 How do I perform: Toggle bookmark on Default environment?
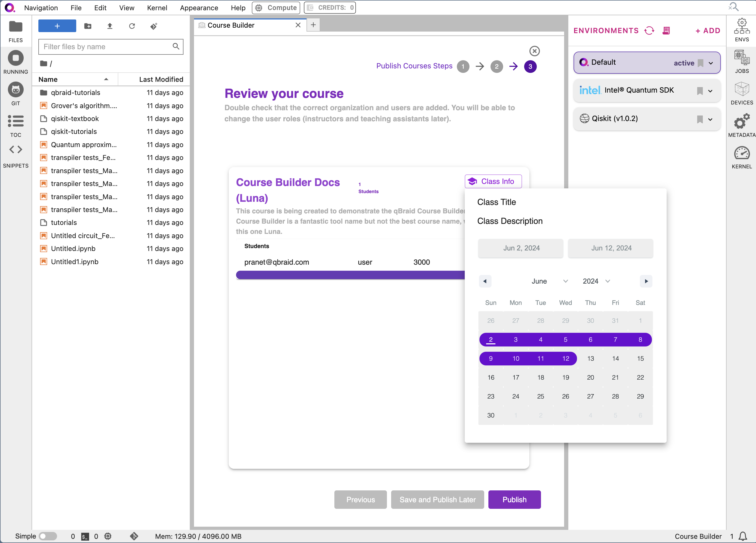(700, 63)
